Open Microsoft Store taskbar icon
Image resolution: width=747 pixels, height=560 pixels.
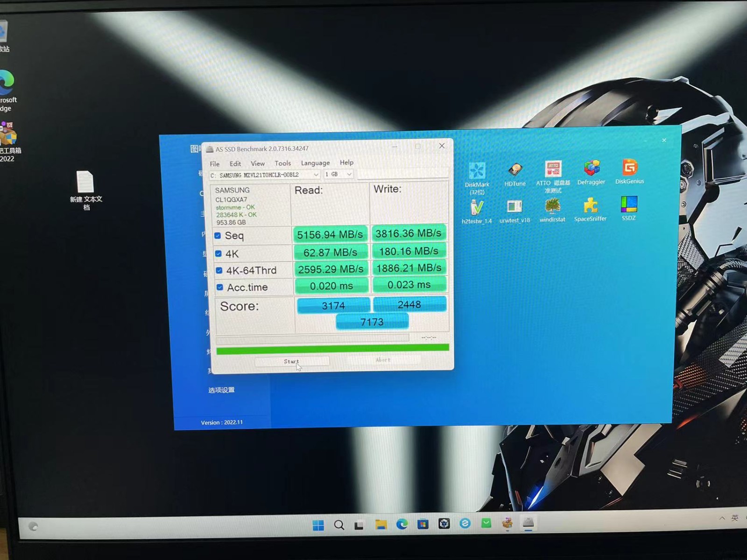tap(423, 524)
